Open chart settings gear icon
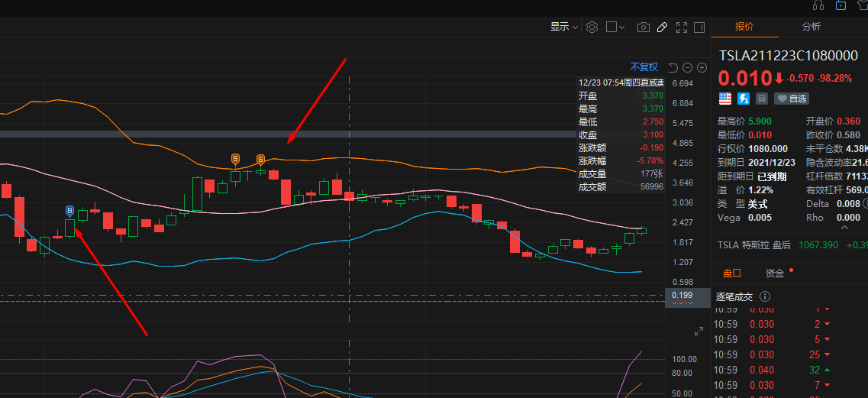Image resolution: width=868 pixels, height=398 pixels. point(592,28)
